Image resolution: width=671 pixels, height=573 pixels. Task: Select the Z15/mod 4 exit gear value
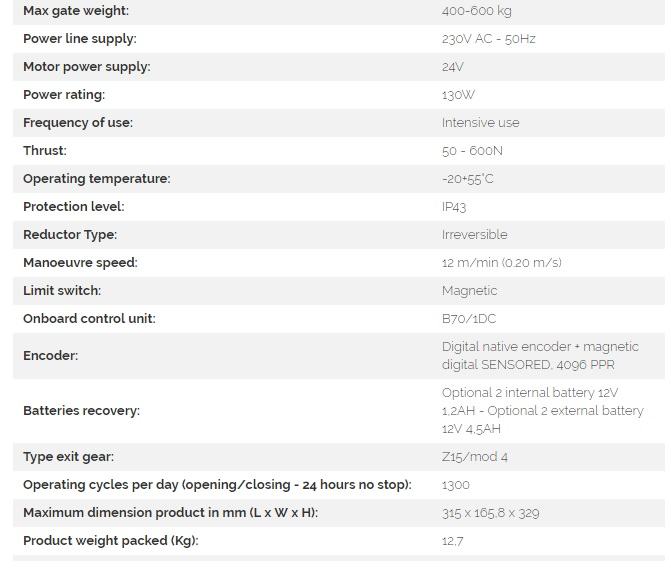(475, 457)
